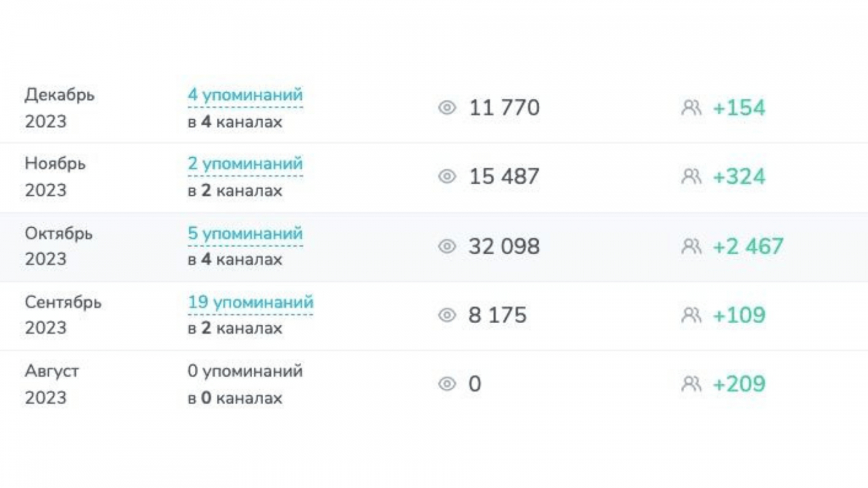Click the 11 770 views number

pyautogui.click(x=504, y=107)
